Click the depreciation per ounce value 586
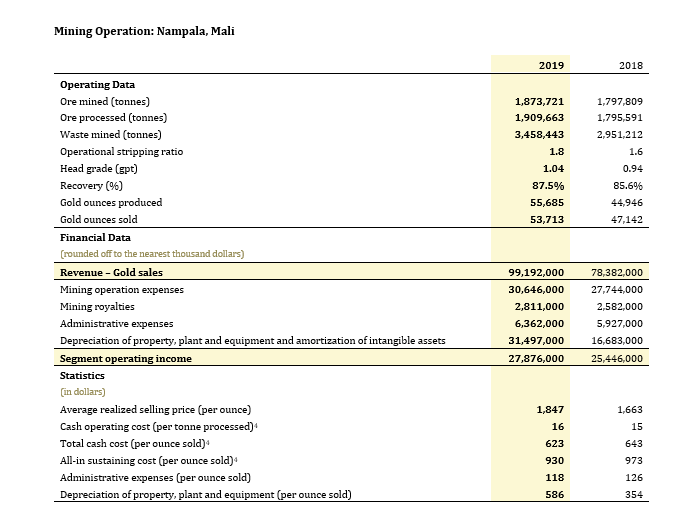Screen dimensions: 686x528 tap(555, 495)
